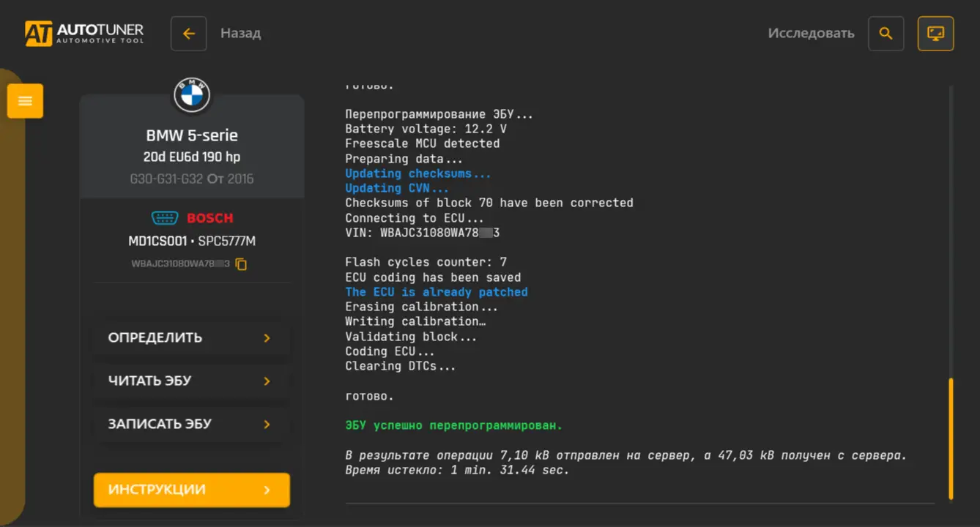Viewport: 980px width, 527px height.
Task: Select the ОПРЕДЕЛИТЬ menu item
Action: (192, 338)
